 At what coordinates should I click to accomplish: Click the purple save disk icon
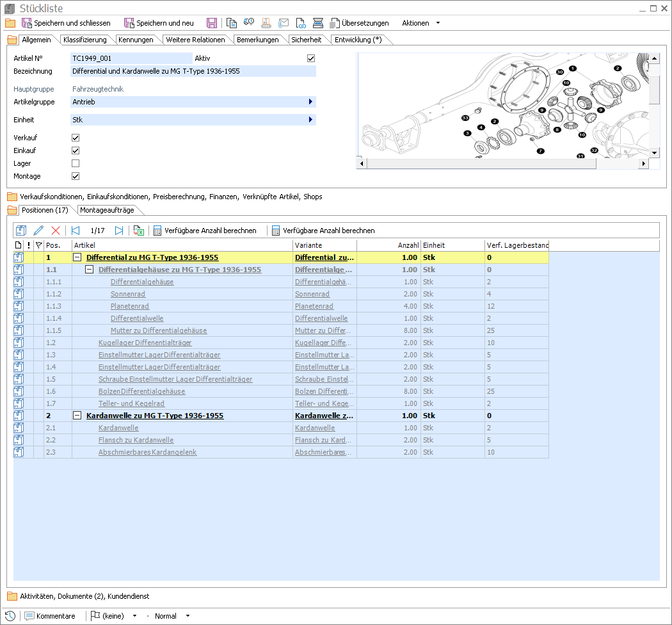[212, 23]
